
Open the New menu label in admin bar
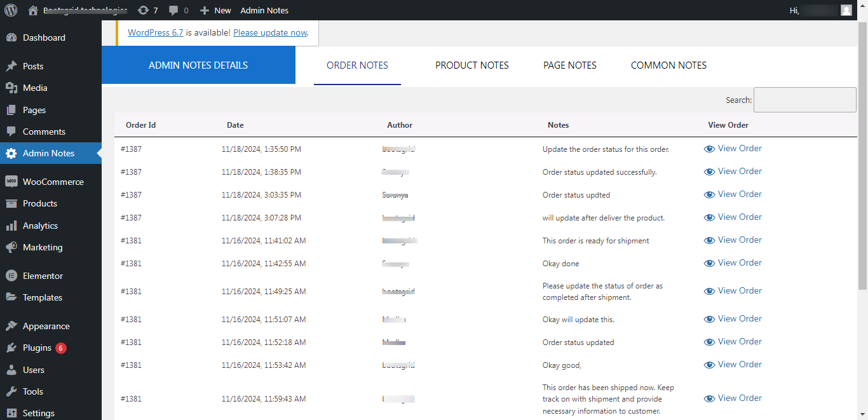pyautogui.click(x=223, y=10)
